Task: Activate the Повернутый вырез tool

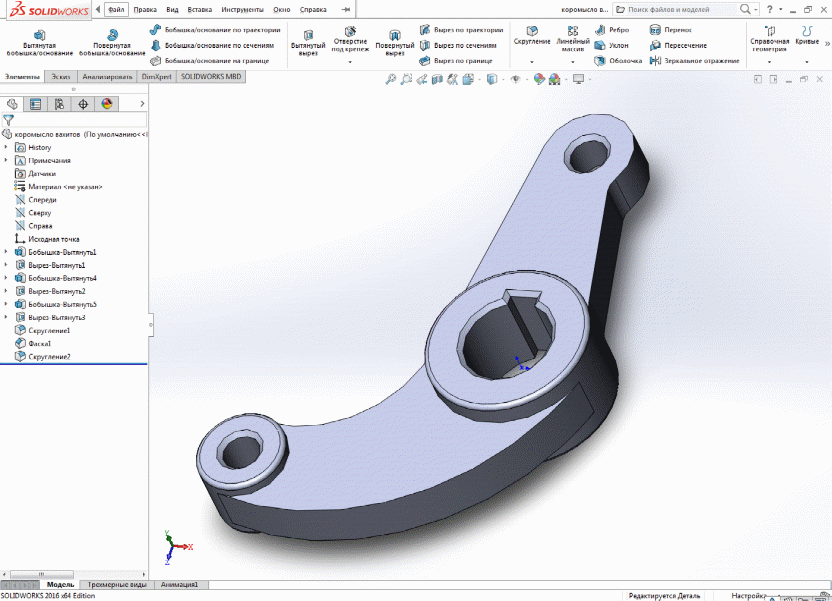Action: click(x=394, y=42)
